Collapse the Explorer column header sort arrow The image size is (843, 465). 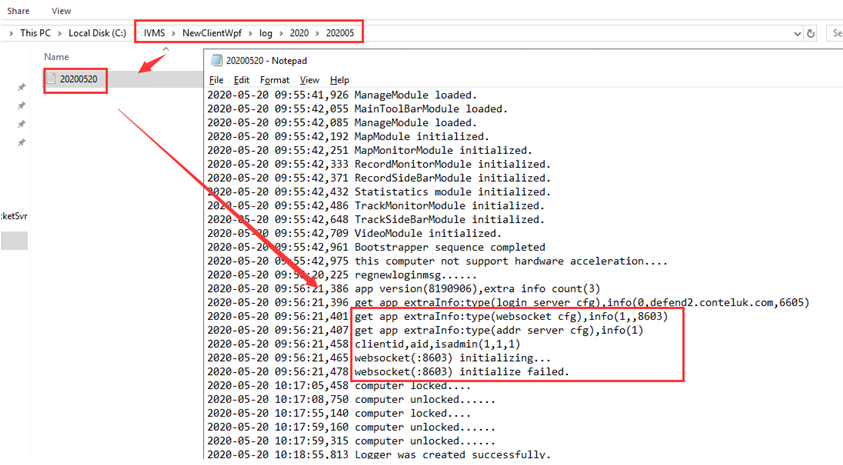pos(166,49)
